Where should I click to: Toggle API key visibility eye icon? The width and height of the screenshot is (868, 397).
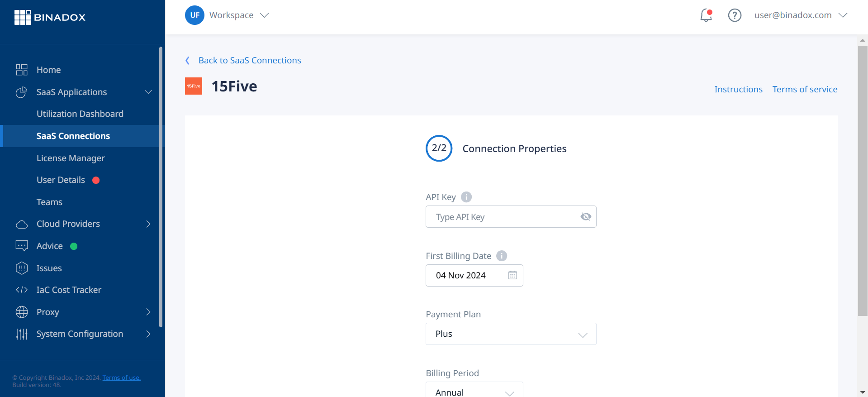point(586,217)
